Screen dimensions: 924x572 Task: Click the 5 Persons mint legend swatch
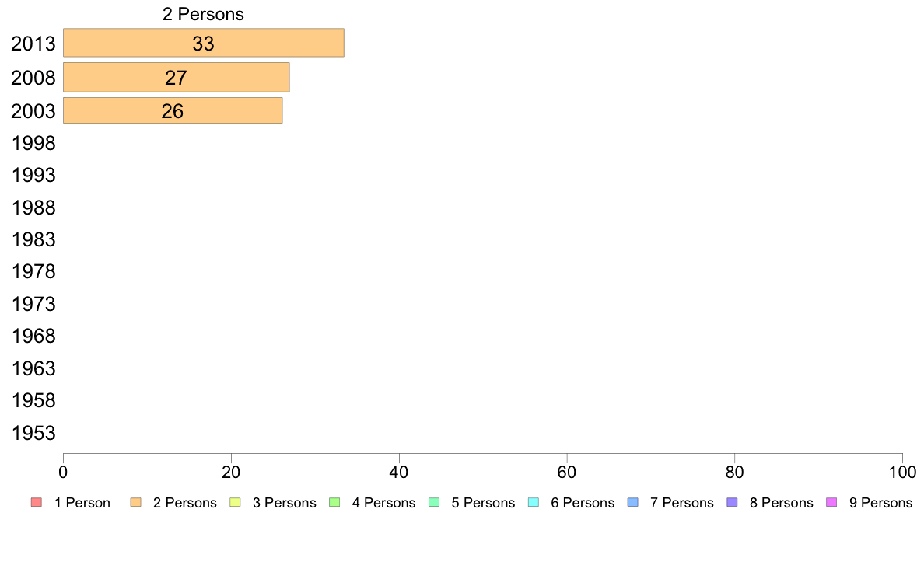click(x=434, y=503)
